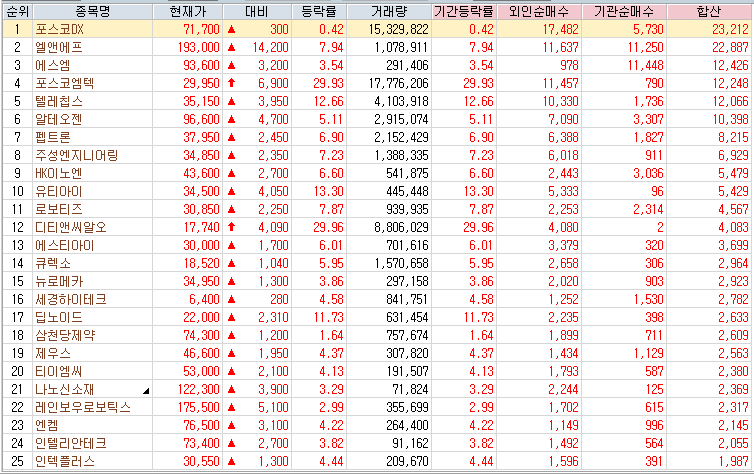Click institution net buy value 2
The height and width of the screenshot is (474, 754).
pos(660,227)
